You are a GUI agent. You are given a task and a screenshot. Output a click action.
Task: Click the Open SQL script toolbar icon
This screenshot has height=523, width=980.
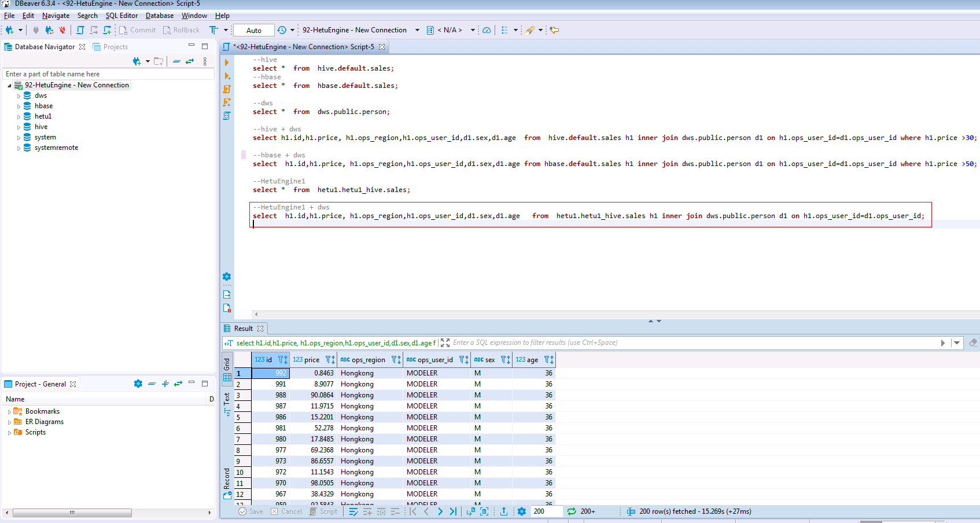click(80, 30)
